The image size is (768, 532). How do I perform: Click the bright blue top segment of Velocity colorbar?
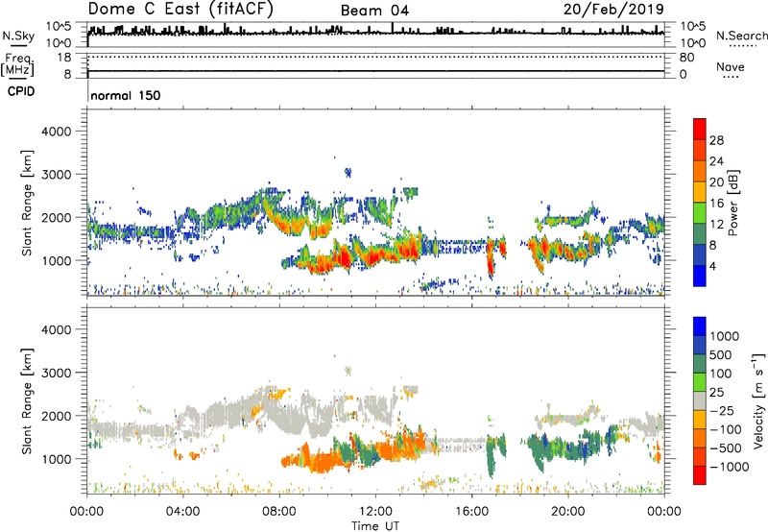click(x=700, y=326)
